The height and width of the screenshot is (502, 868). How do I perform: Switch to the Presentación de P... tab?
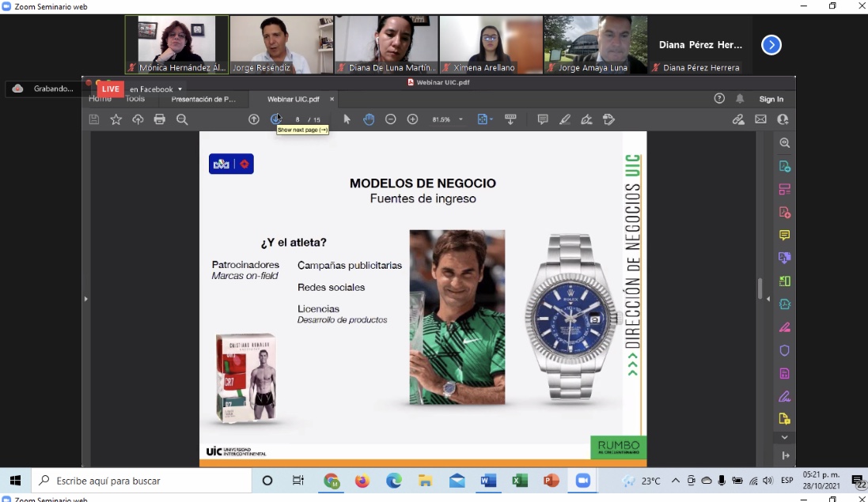203,99
